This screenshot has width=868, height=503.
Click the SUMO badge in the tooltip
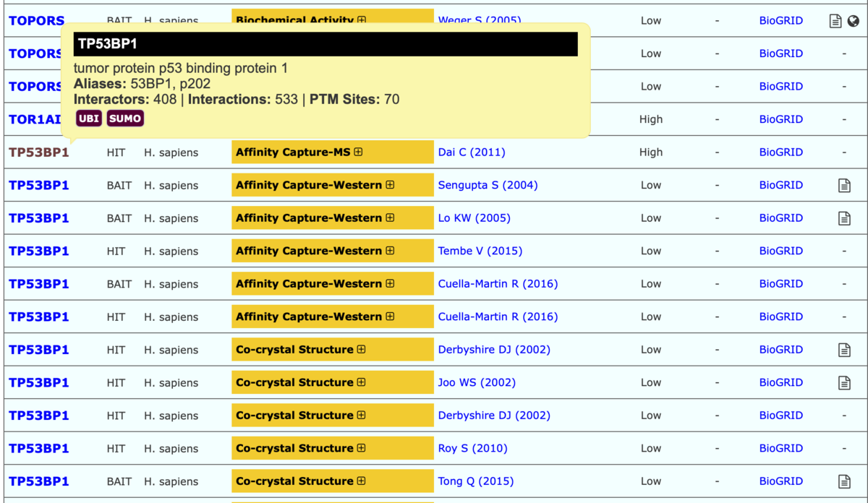coord(125,119)
